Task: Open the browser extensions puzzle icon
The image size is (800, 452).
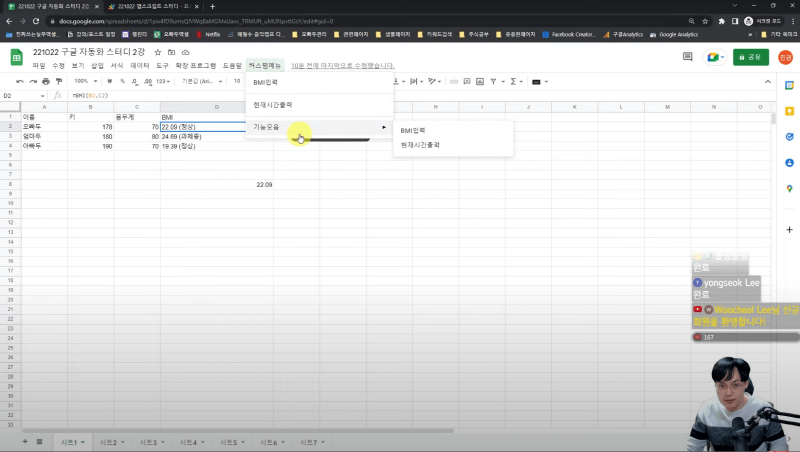Action: coord(721,21)
